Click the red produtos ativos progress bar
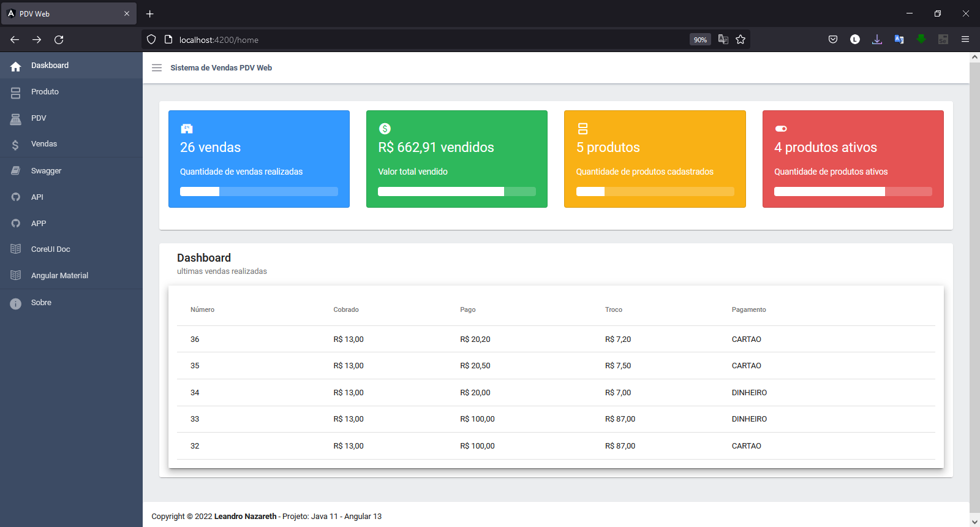 (x=853, y=192)
